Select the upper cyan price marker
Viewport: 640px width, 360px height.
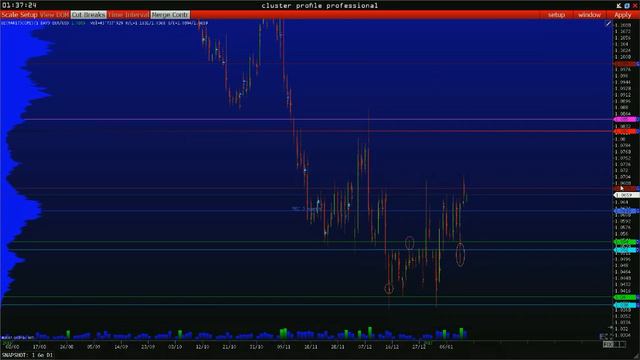point(625,249)
